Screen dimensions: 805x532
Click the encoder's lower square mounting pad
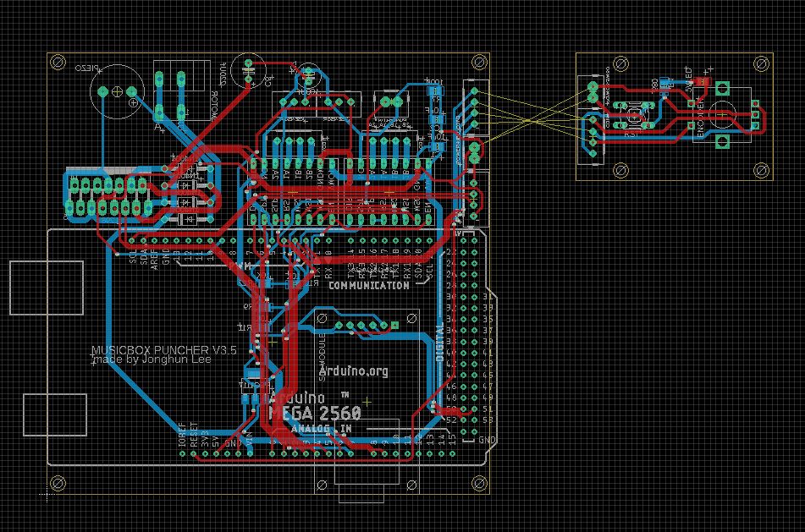pos(722,141)
